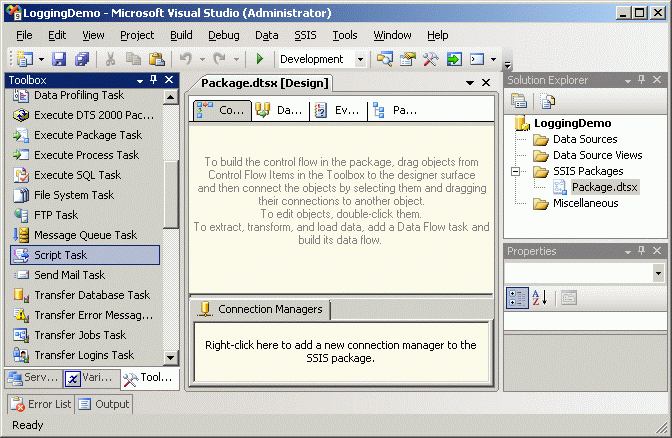672x438 pixels.
Task: Click the Command Window toolbar icon
Action: (x=477, y=59)
